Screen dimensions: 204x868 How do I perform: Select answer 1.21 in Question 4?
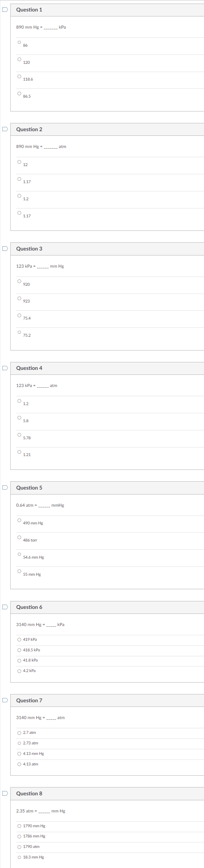click(x=18, y=451)
